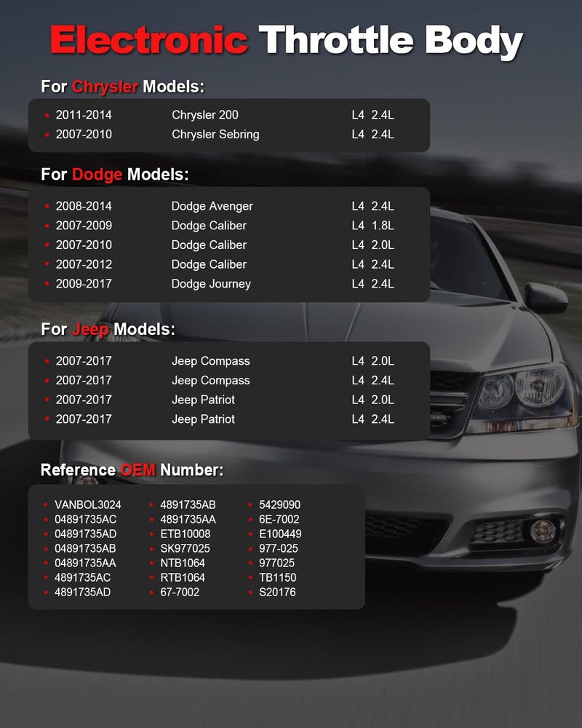Select OEM number 'ETB10008'

coord(186,534)
